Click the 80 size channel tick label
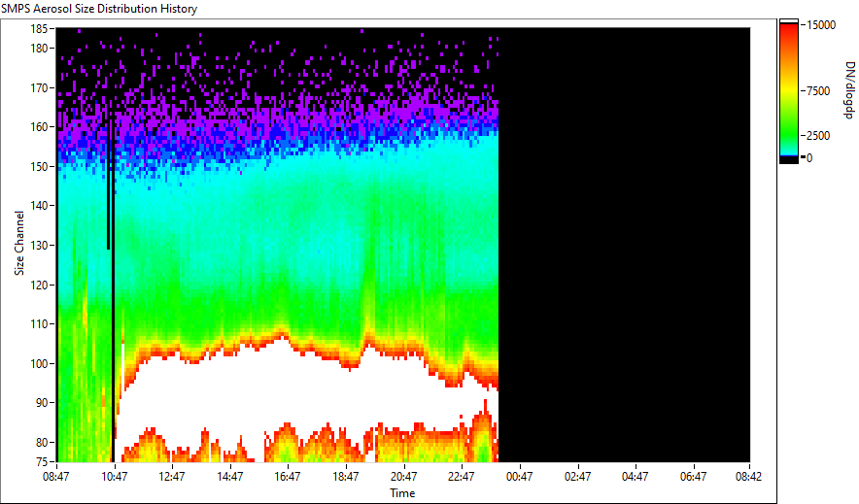This screenshot has width=859, height=504. click(42, 442)
